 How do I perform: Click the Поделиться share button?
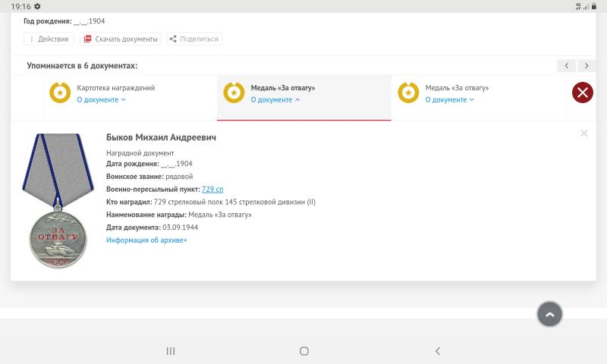[x=193, y=39]
